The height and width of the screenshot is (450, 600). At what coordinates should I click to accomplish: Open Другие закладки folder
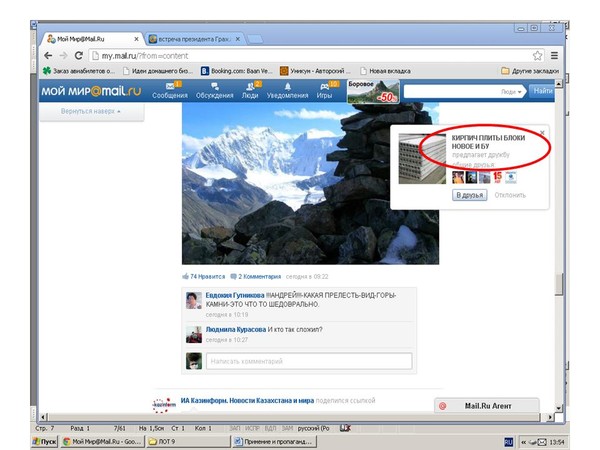pyautogui.click(x=530, y=71)
